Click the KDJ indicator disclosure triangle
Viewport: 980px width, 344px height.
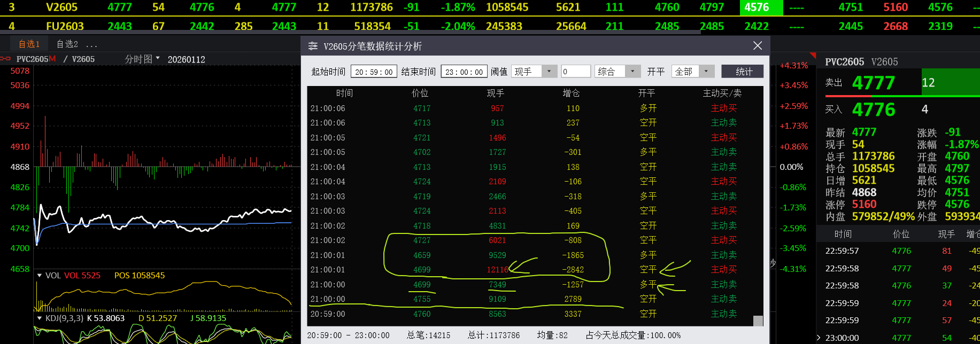(40, 318)
